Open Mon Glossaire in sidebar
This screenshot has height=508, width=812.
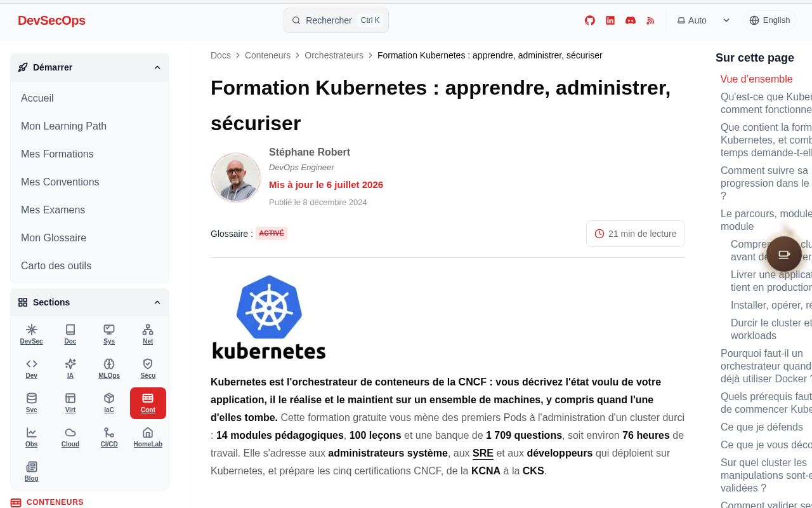point(89,237)
